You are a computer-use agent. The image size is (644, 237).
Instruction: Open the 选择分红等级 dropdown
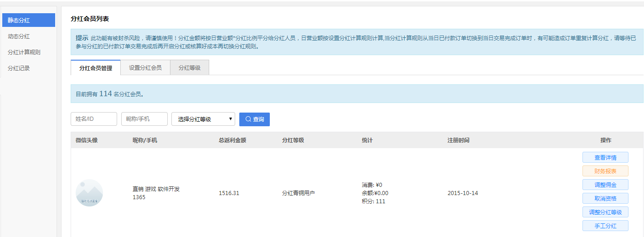[x=203, y=119]
